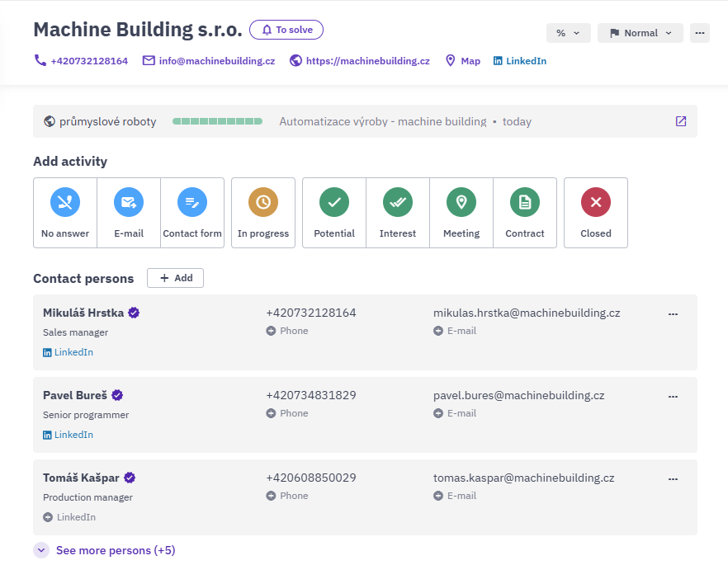Open the company more options menu
728x565 pixels.
[700, 33]
